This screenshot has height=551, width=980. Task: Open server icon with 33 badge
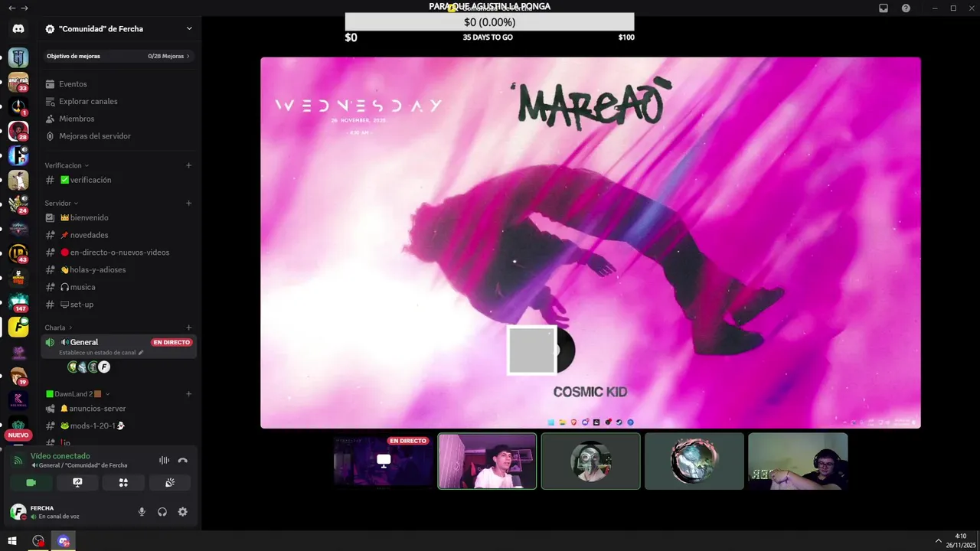coord(18,82)
